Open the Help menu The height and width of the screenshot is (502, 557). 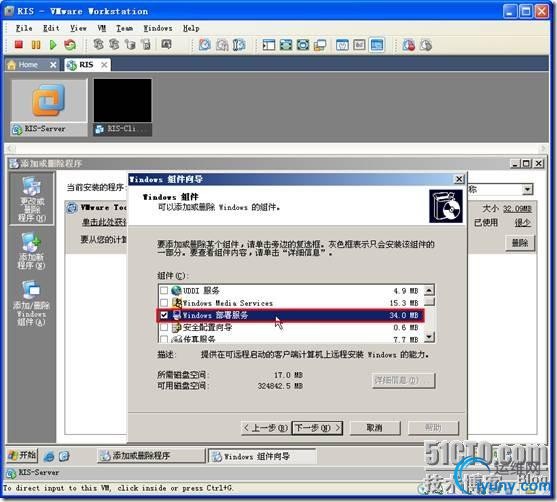(x=191, y=28)
